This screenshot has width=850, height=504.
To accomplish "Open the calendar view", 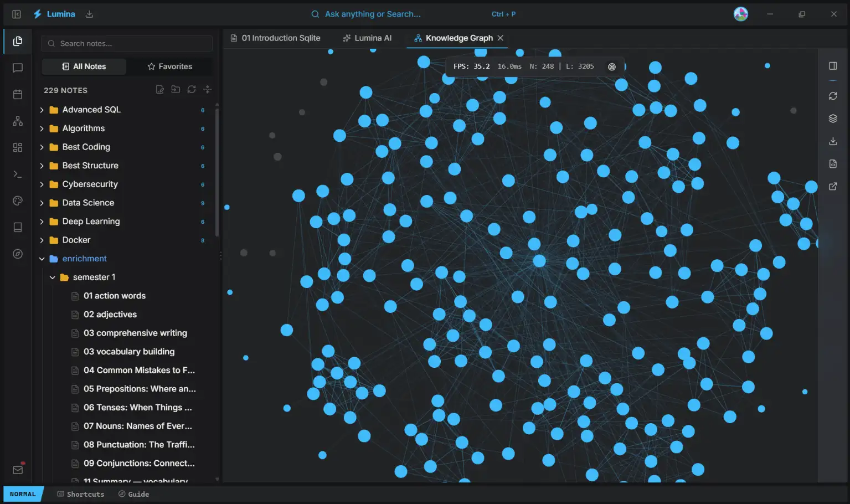I will [18, 94].
